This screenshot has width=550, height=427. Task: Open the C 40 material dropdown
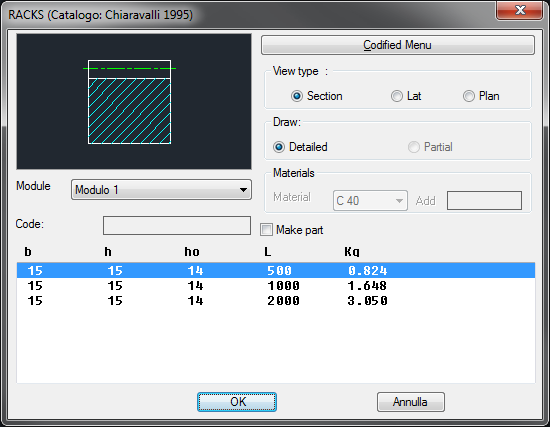(370, 201)
